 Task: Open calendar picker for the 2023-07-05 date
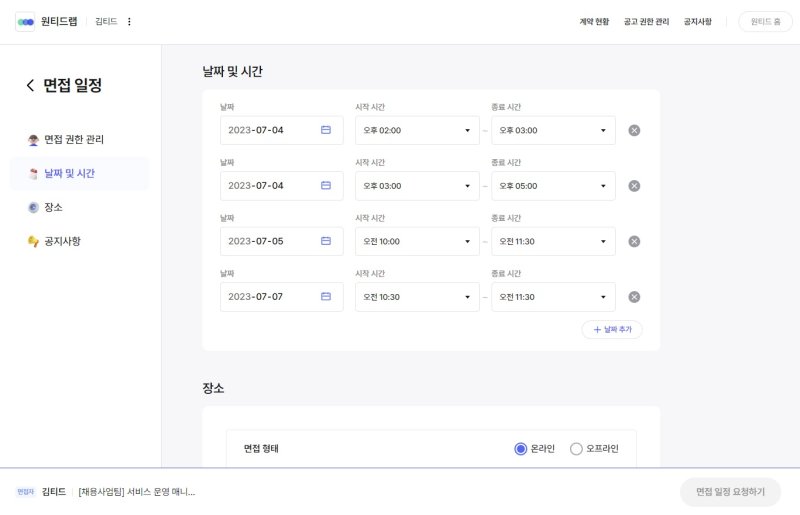coord(326,241)
